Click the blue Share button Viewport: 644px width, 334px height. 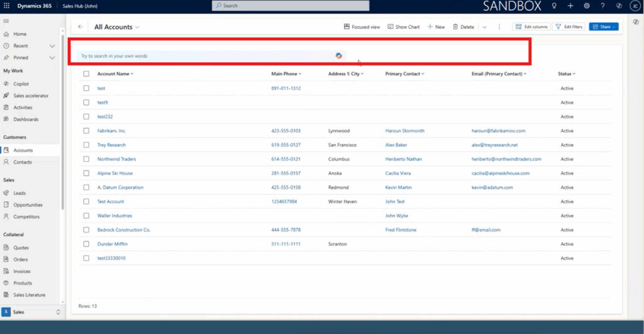pos(604,26)
